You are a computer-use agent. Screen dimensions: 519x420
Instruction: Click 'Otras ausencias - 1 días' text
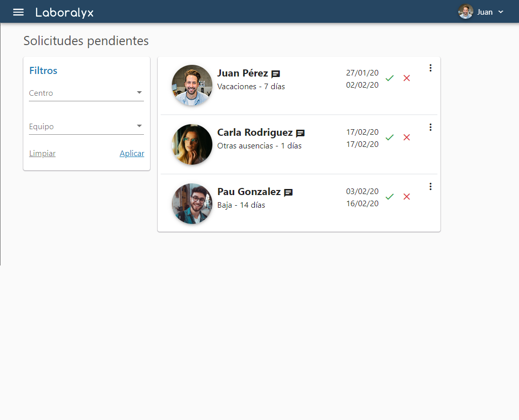pos(259,145)
